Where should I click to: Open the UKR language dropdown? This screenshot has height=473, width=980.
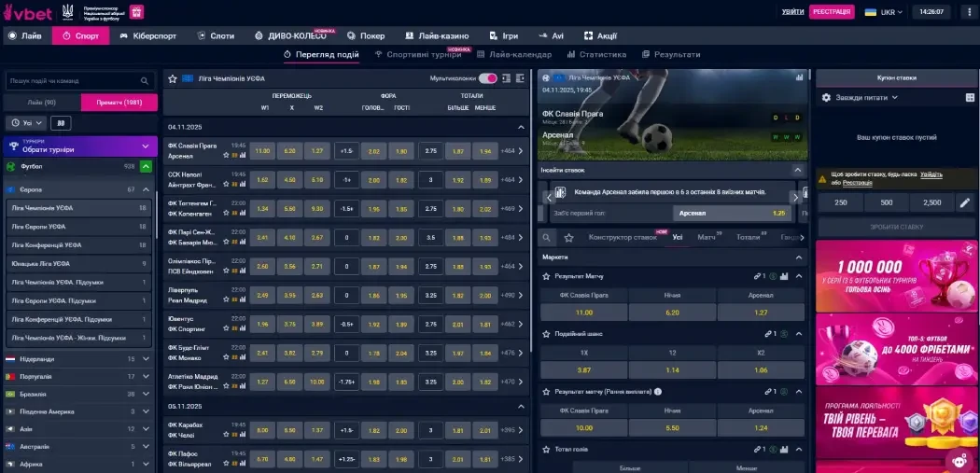(881, 12)
